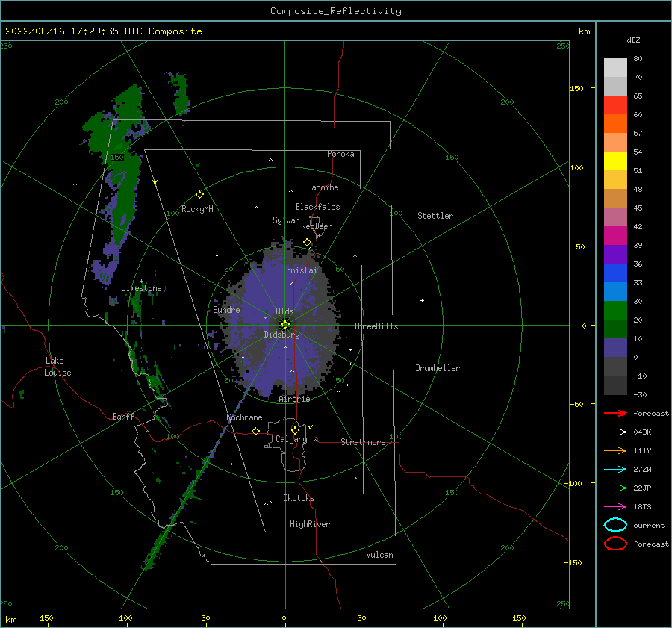Click the Composite_Reflectivity title
The image size is (672, 628).
(336, 11)
